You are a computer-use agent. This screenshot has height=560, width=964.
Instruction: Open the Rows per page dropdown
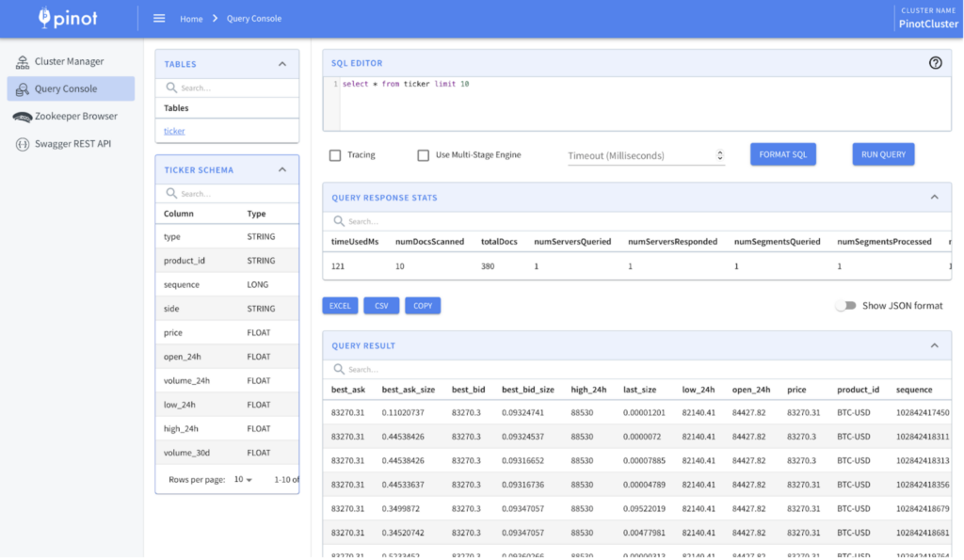click(243, 480)
